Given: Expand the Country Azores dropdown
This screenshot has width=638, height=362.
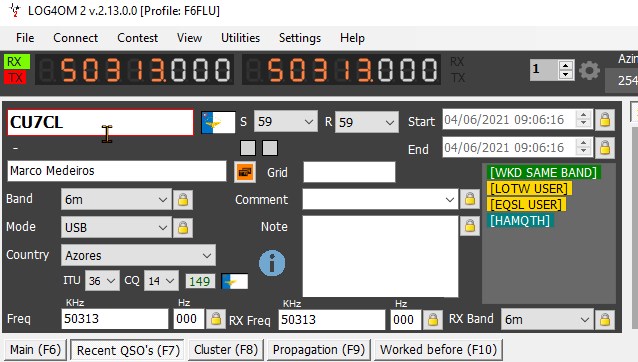Looking at the screenshot, I should pos(138,255).
